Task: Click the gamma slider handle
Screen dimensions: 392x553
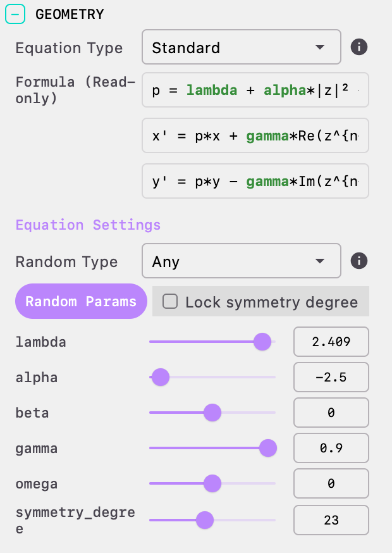Action: pyautogui.click(x=268, y=448)
